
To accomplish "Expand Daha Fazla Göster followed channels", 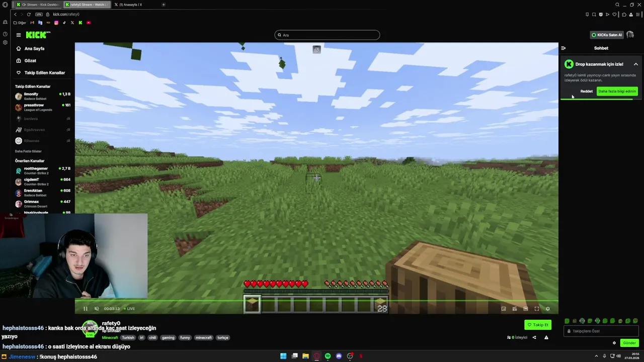I will click(x=28, y=151).
